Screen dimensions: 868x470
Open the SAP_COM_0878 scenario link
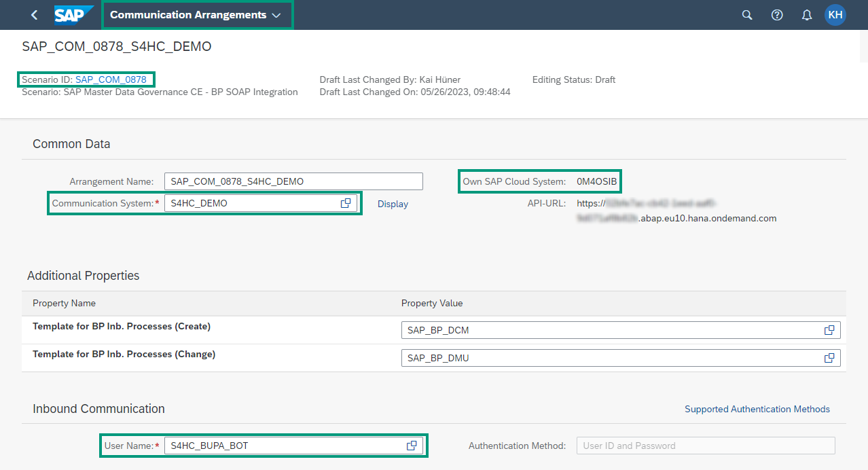pyautogui.click(x=111, y=79)
